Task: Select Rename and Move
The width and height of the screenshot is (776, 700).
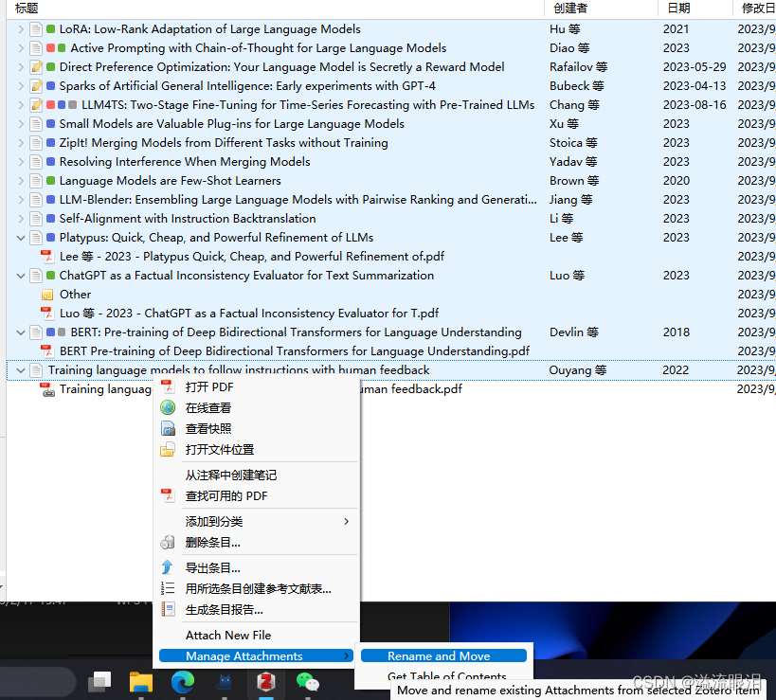Action: click(x=443, y=656)
